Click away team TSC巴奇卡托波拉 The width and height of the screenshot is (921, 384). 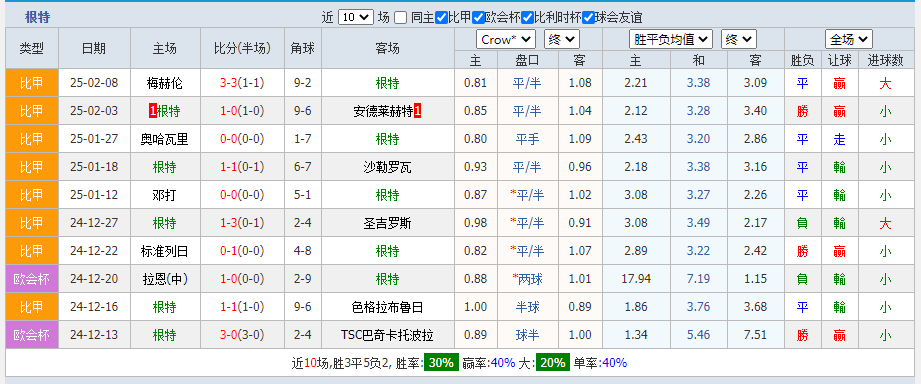pos(388,335)
